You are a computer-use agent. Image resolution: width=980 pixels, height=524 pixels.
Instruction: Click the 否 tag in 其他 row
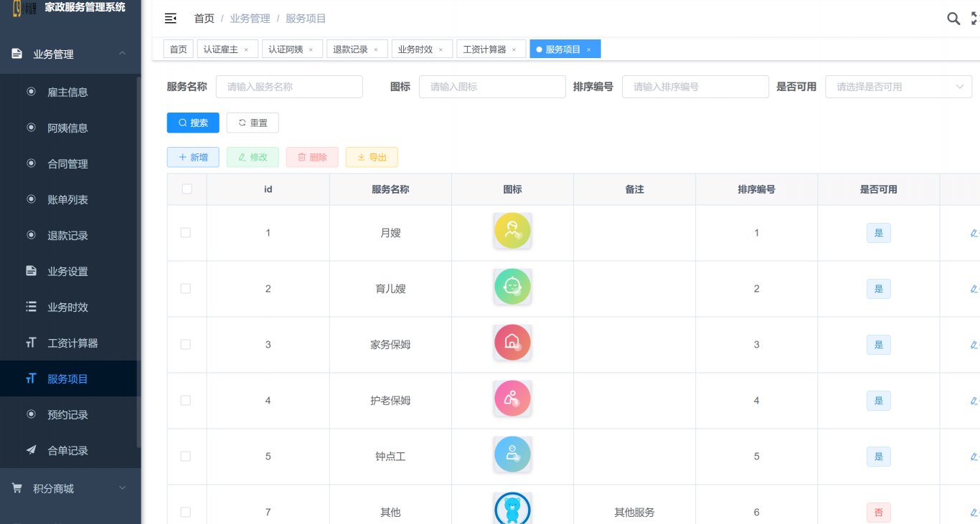(x=879, y=513)
